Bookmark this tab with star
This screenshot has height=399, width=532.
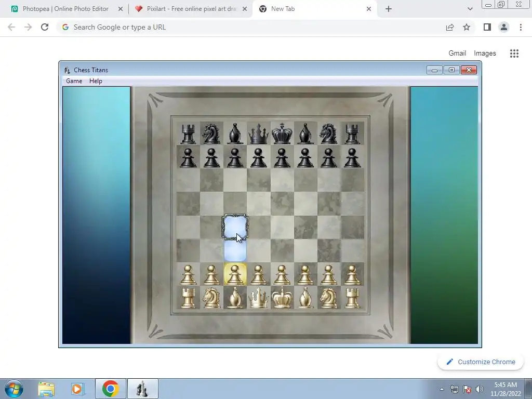[x=467, y=27]
